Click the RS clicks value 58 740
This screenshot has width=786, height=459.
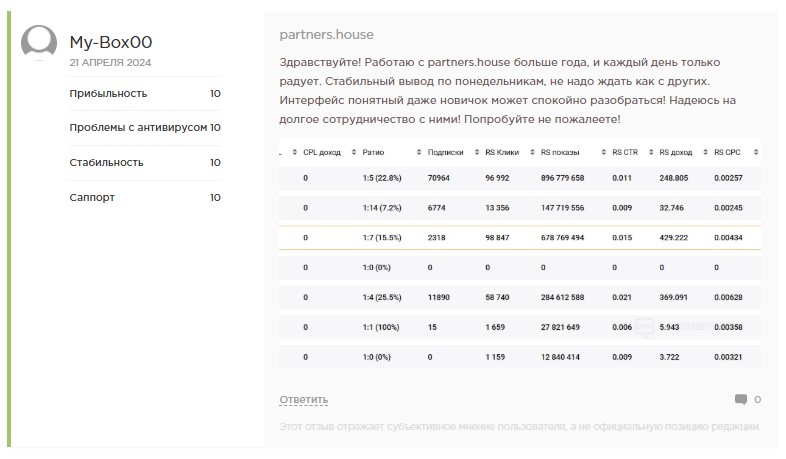pyautogui.click(x=497, y=297)
